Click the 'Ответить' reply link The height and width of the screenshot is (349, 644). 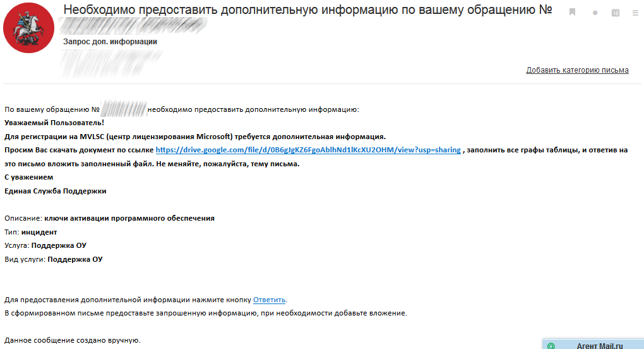click(270, 299)
